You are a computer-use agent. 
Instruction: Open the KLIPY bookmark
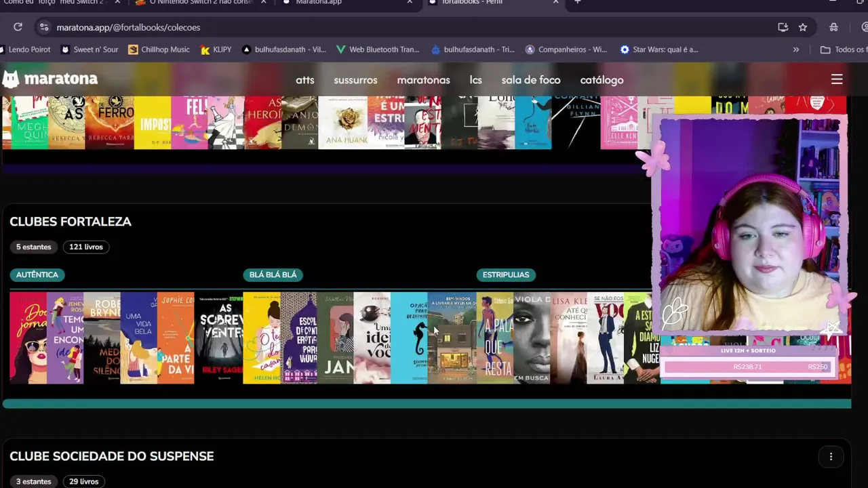216,49
